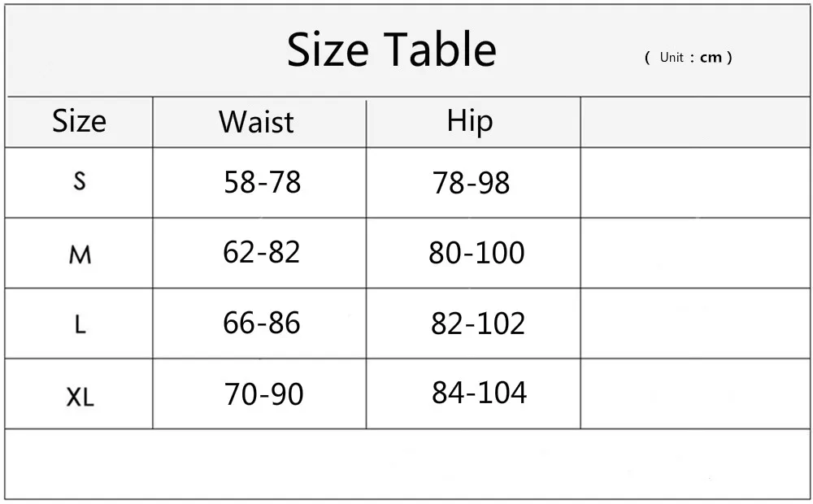This screenshot has width=813, height=504.
Task: Click the blank footer row of the table
Action: (407, 464)
